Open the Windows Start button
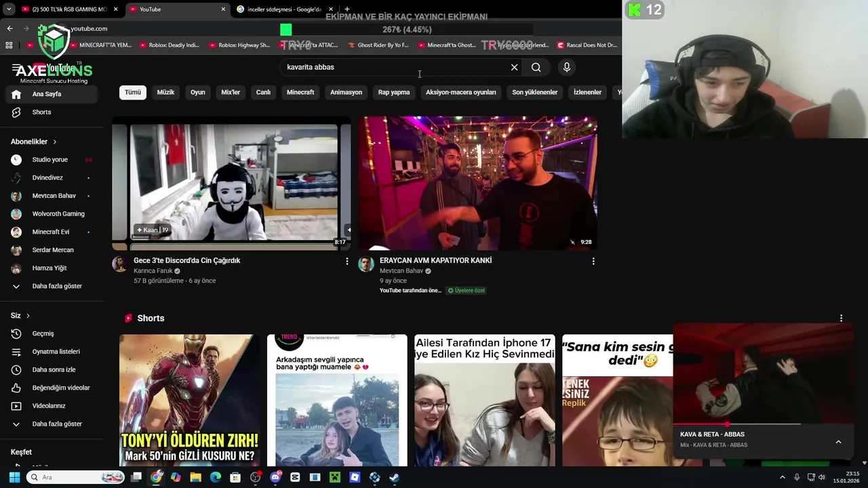Viewport: 868px width, 488px height. pyautogui.click(x=14, y=477)
